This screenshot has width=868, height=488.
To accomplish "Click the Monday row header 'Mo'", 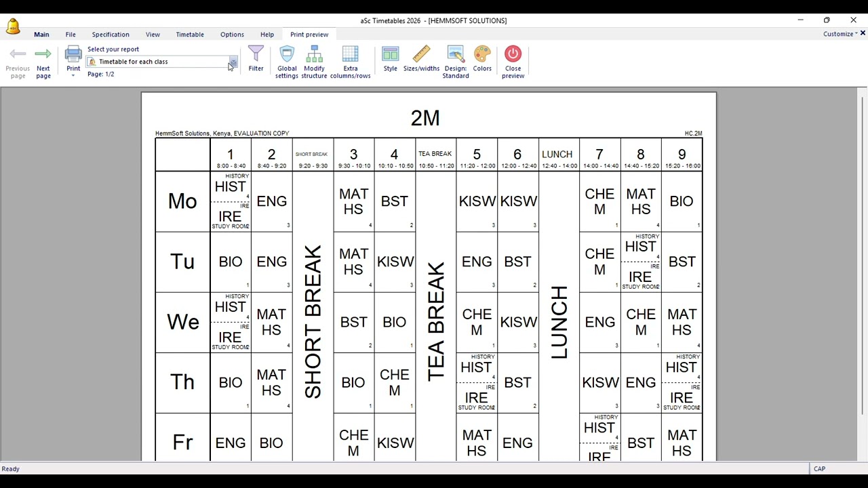I will [x=182, y=201].
